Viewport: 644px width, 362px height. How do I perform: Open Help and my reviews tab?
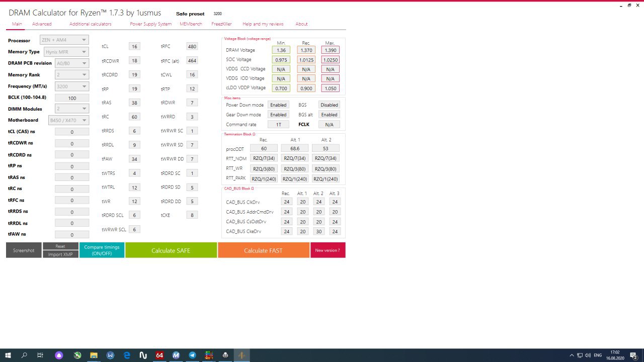(x=263, y=24)
